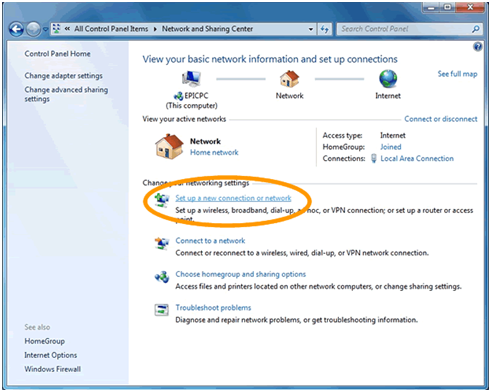Click the Local Area Connection adapter icon
Image resolution: width=491 pixels, height=392 pixels.
click(x=374, y=158)
